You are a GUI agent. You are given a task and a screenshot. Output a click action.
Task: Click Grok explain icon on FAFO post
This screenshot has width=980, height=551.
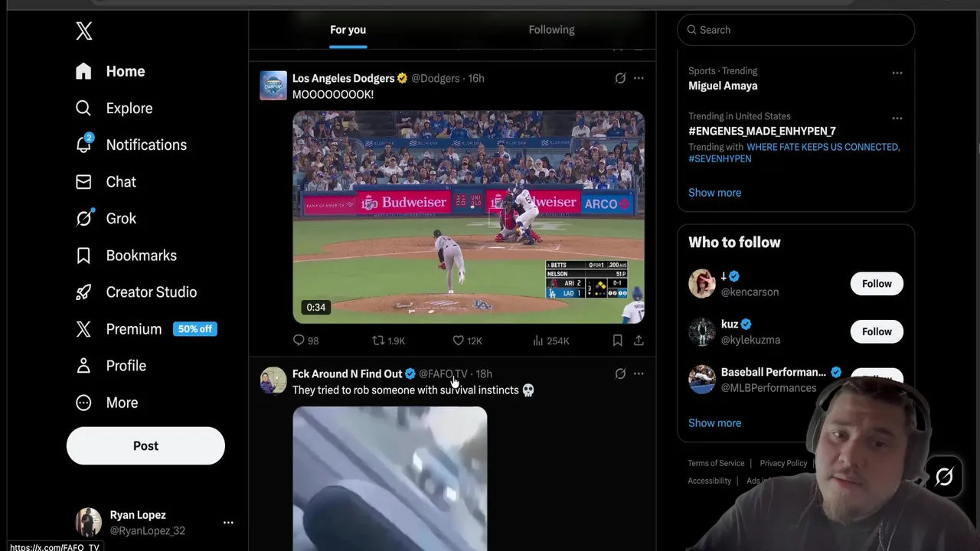coord(620,373)
